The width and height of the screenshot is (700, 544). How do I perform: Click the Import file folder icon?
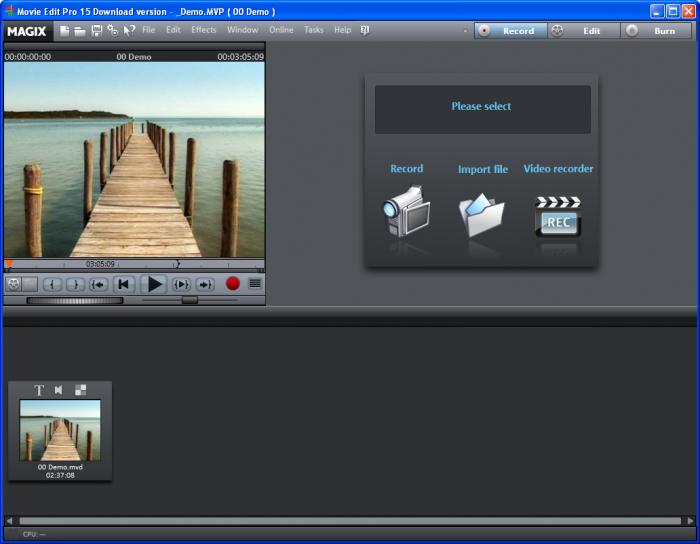coord(482,214)
